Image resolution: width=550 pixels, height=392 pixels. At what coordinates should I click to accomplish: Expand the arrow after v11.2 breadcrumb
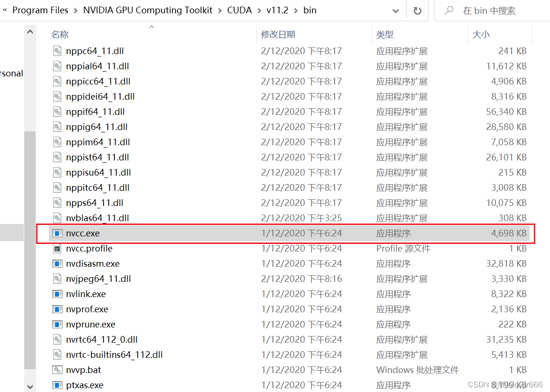(296, 11)
